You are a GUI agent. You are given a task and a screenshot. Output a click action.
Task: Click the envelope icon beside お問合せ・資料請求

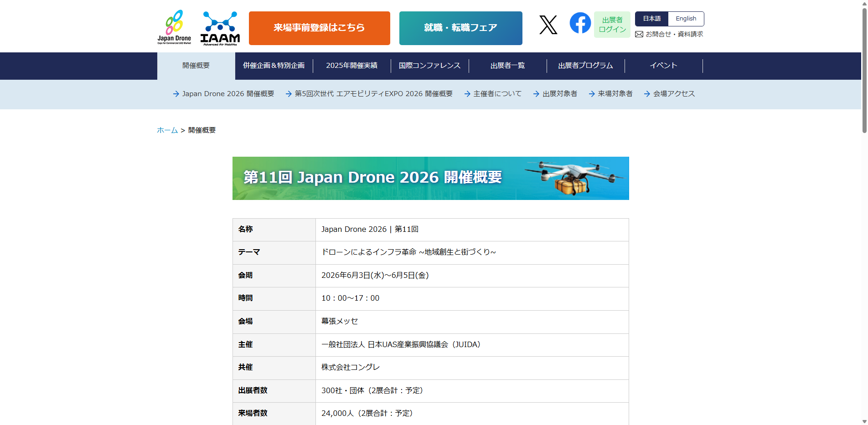coord(639,34)
